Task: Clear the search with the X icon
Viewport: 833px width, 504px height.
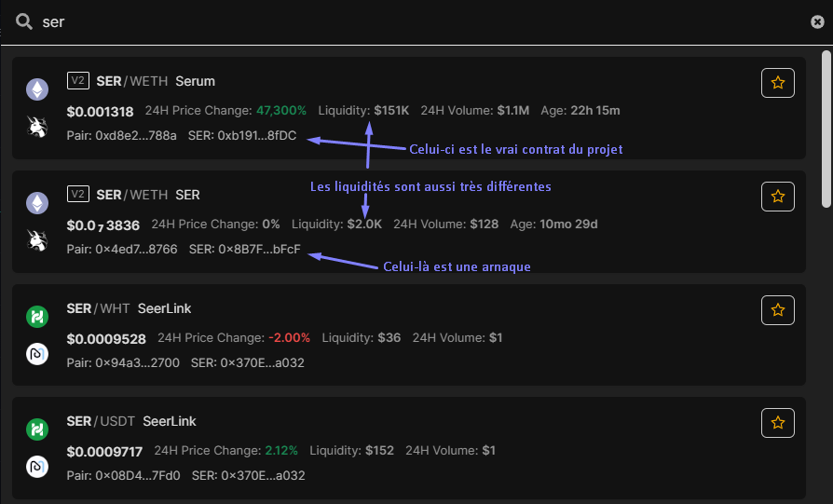Action: (817, 21)
